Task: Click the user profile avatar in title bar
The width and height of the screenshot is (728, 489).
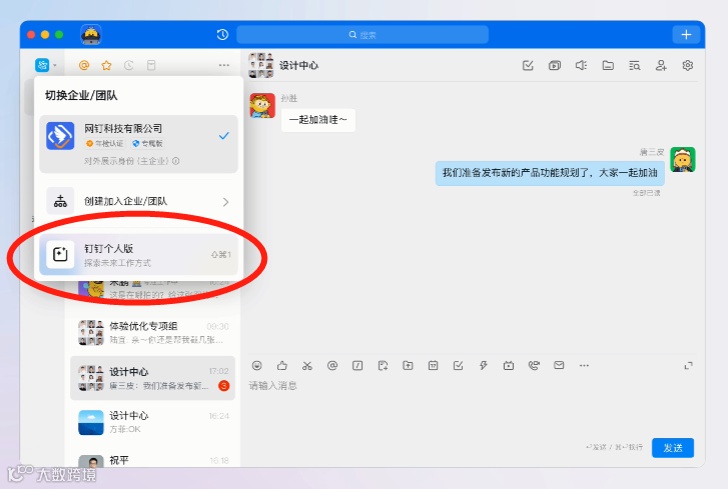Action: pos(91,34)
